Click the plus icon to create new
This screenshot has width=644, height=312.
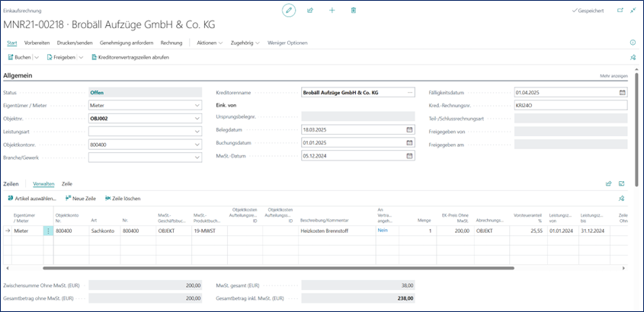click(x=332, y=11)
